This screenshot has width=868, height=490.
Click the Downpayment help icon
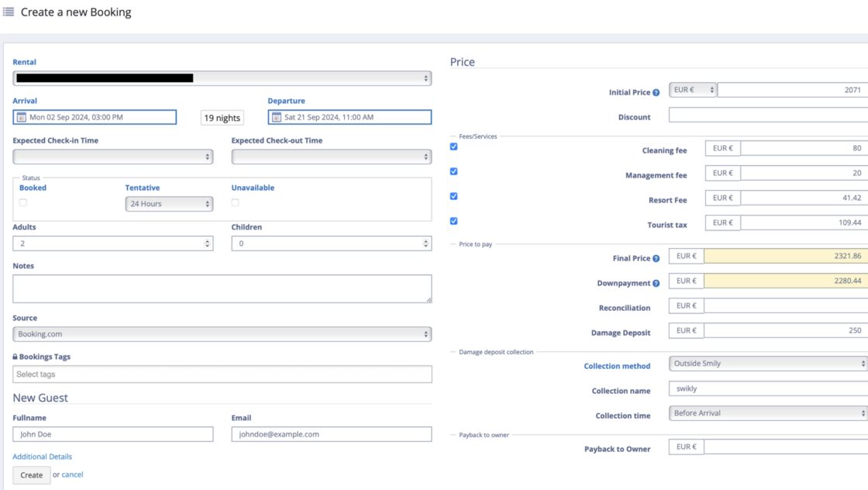point(656,284)
